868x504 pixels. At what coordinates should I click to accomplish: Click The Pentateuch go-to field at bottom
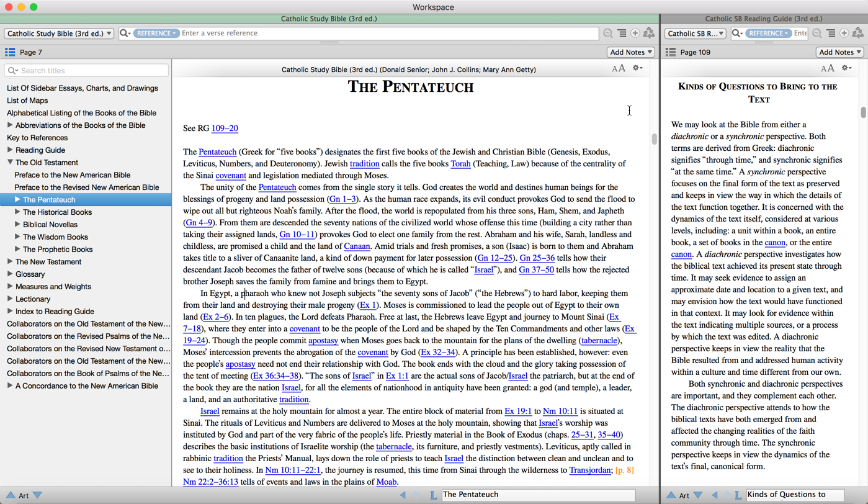tap(538, 495)
